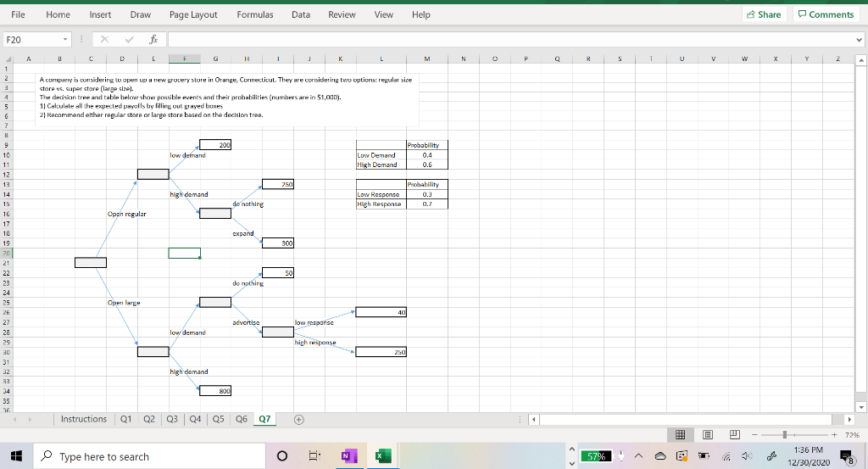Select the gray advertise payoff box
868x469 pixels.
point(278,332)
